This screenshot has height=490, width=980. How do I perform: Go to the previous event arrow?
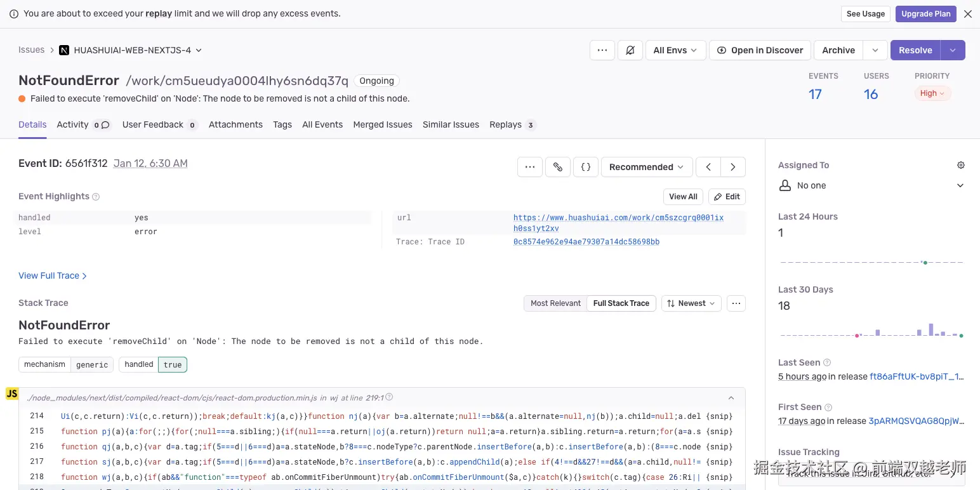tap(708, 167)
